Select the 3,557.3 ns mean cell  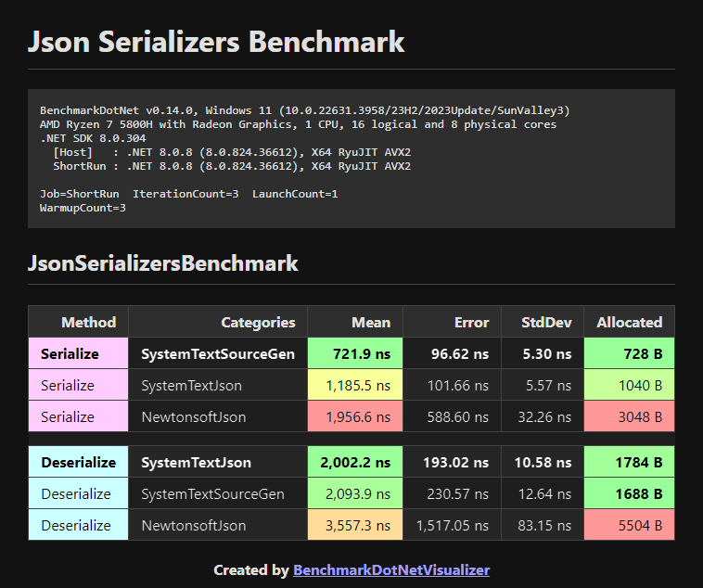(x=355, y=525)
